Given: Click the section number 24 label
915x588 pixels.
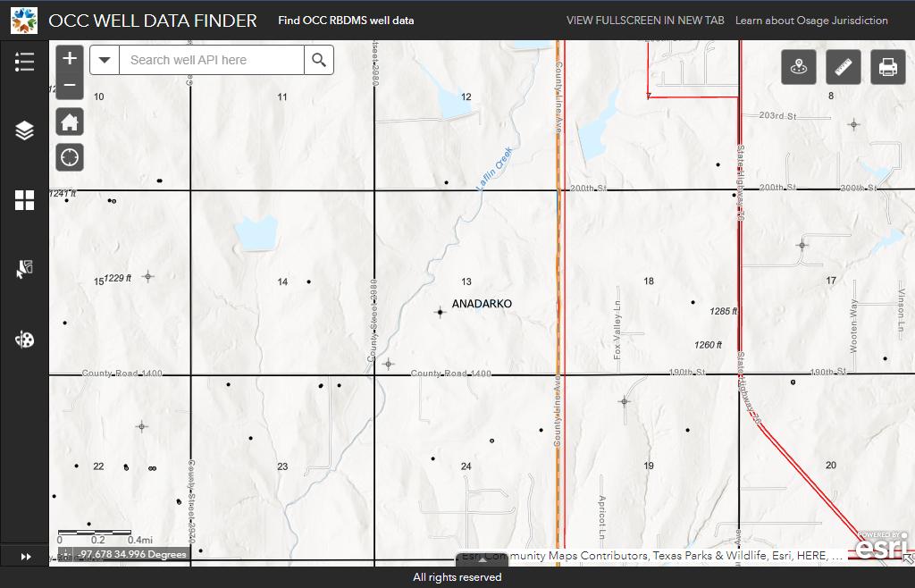Looking at the screenshot, I should (466, 466).
